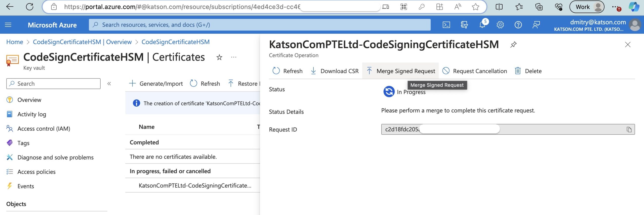Download the CSR file
This screenshot has width=644, height=215.
pyautogui.click(x=335, y=71)
